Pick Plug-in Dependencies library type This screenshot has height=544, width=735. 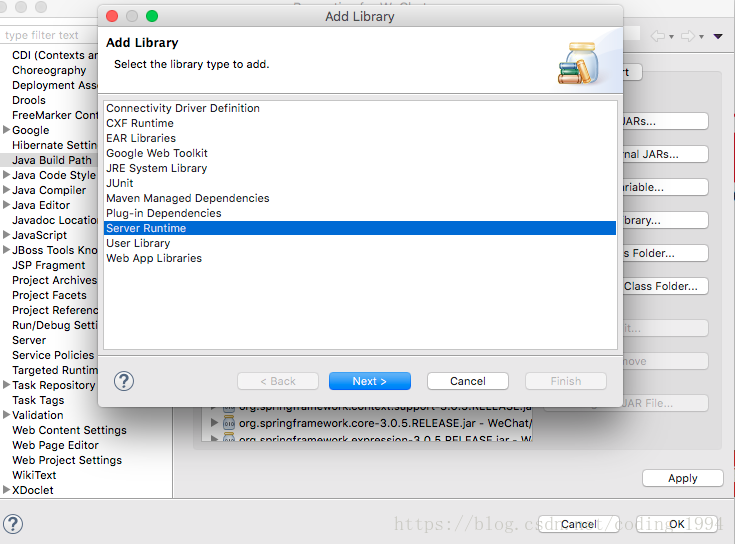click(360, 213)
